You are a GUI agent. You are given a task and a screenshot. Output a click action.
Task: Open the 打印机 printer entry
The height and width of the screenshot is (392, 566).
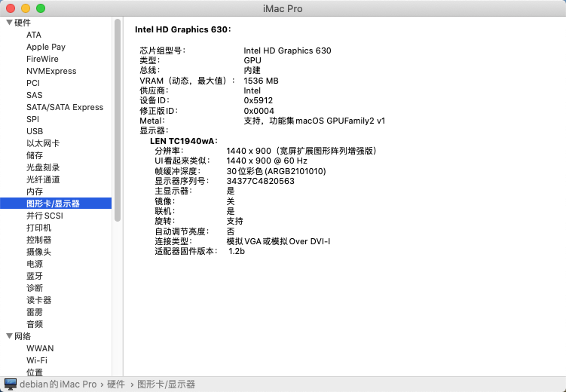point(38,228)
